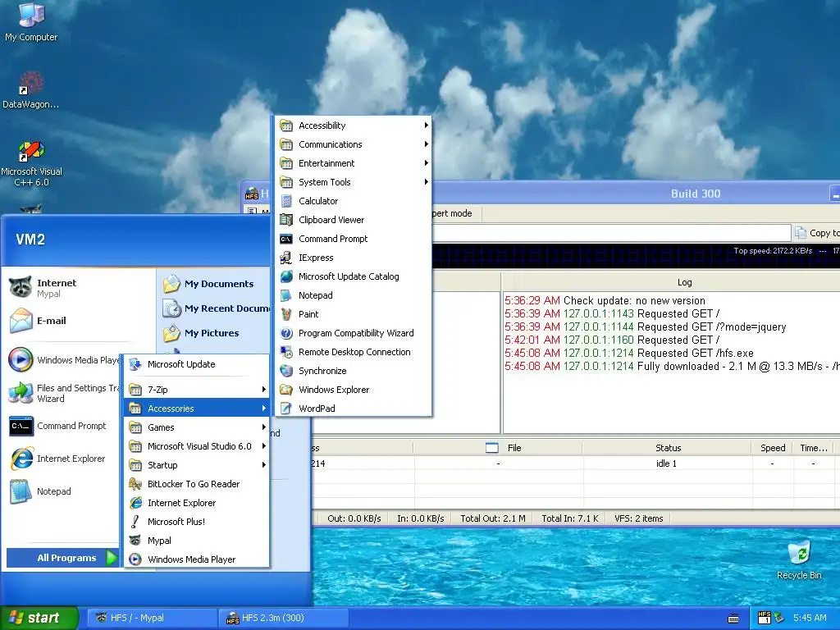840x630 pixels.
Task: Open Mypal from the All Programs list
Action: [x=196, y=541]
